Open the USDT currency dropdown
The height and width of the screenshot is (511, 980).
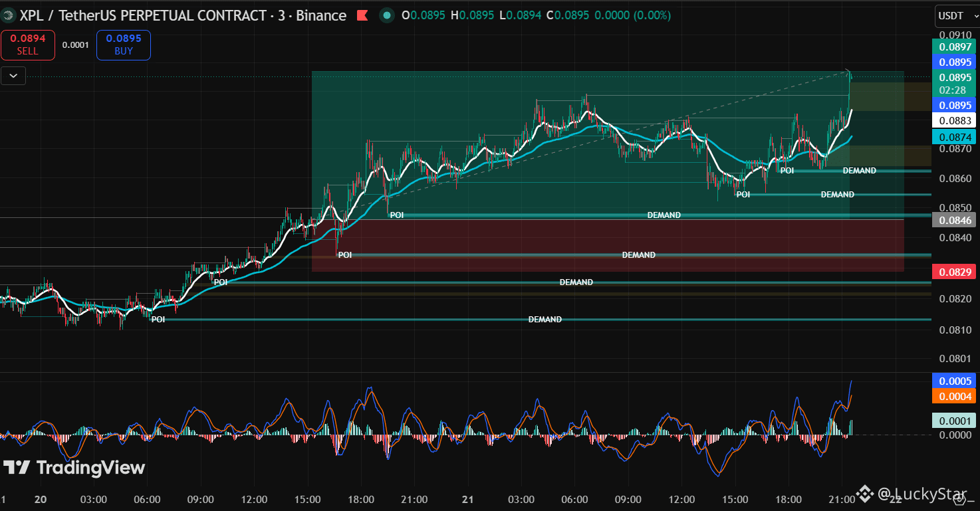957,15
